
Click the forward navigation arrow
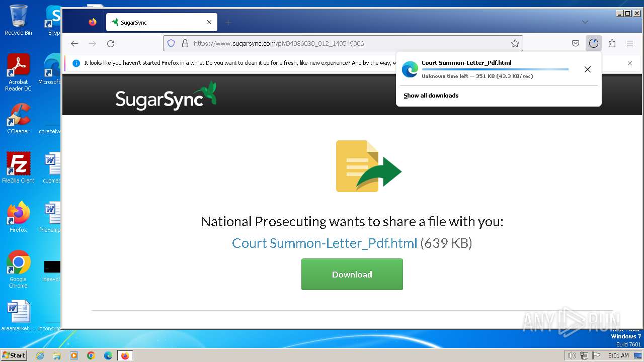coord(93,43)
